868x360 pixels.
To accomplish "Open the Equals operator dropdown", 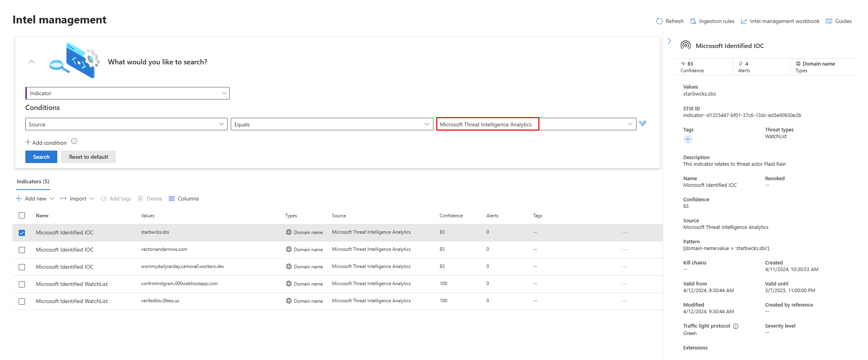I will coord(332,124).
